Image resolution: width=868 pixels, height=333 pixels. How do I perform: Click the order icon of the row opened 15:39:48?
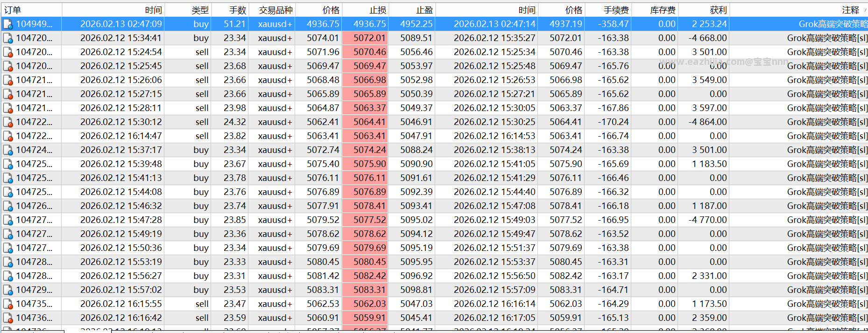pos(8,164)
